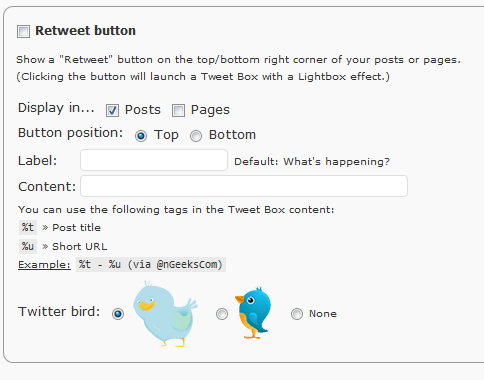Click the %u tag code
Image resolution: width=484 pixels, height=380 pixels.
(x=28, y=246)
